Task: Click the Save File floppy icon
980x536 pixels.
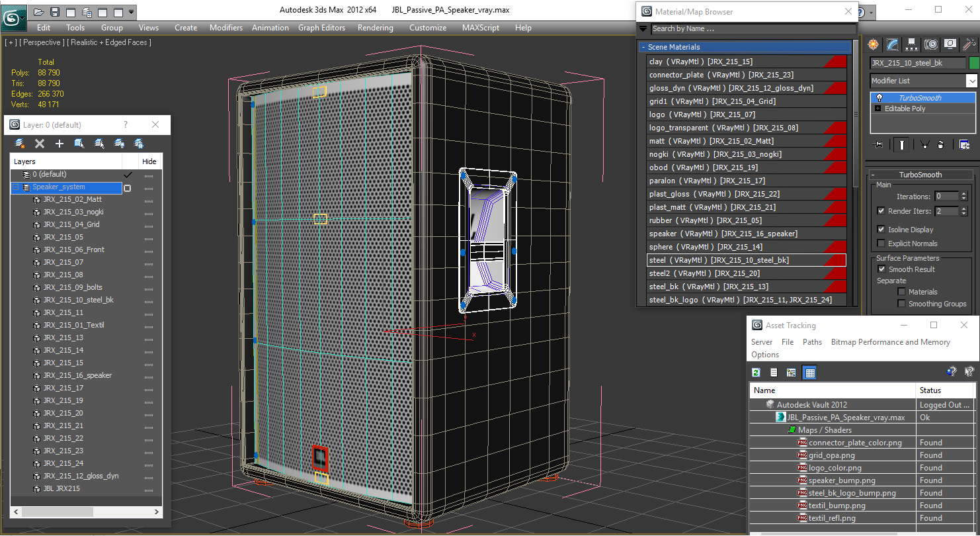Action: [x=55, y=12]
